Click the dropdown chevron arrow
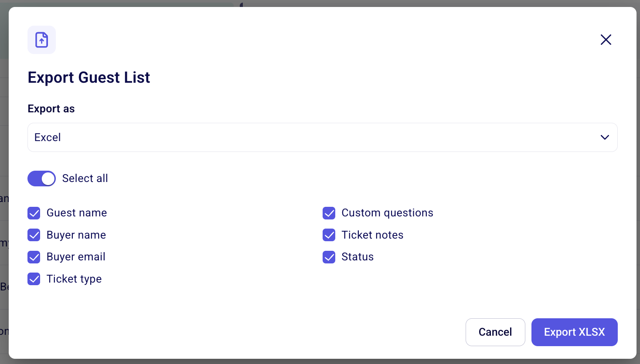This screenshot has height=364, width=640. click(605, 138)
